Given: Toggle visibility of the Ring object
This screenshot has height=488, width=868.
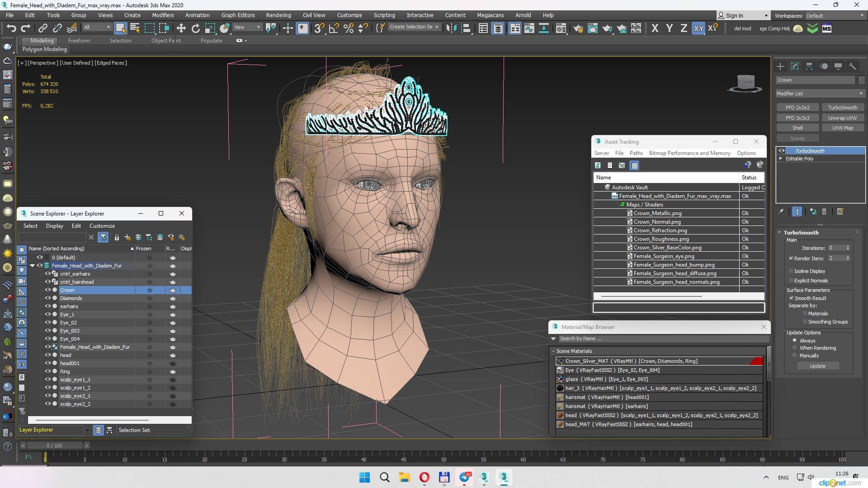Looking at the screenshot, I should point(47,371).
